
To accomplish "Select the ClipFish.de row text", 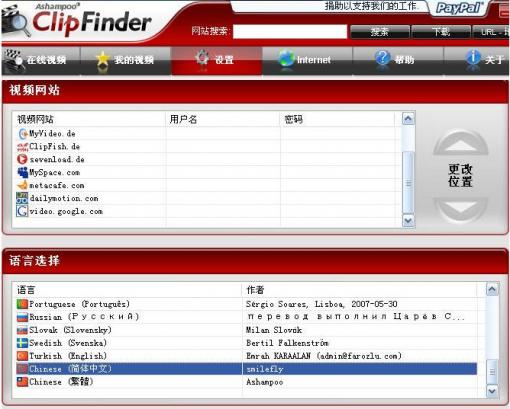I will click(x=54, y=147).
